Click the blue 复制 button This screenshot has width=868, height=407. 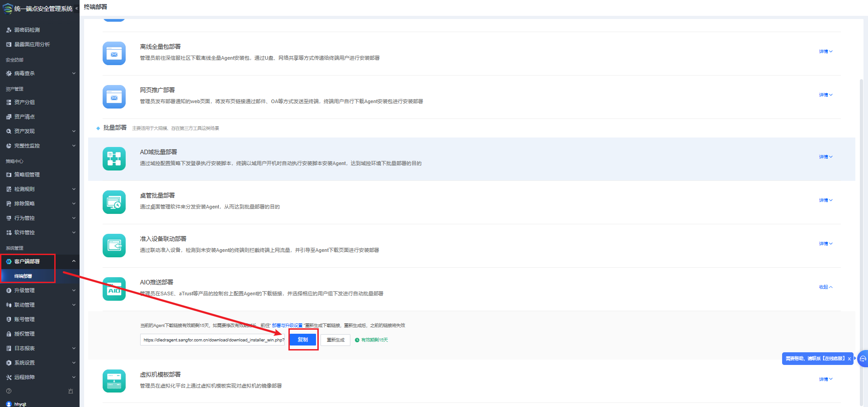pos(303,340)
